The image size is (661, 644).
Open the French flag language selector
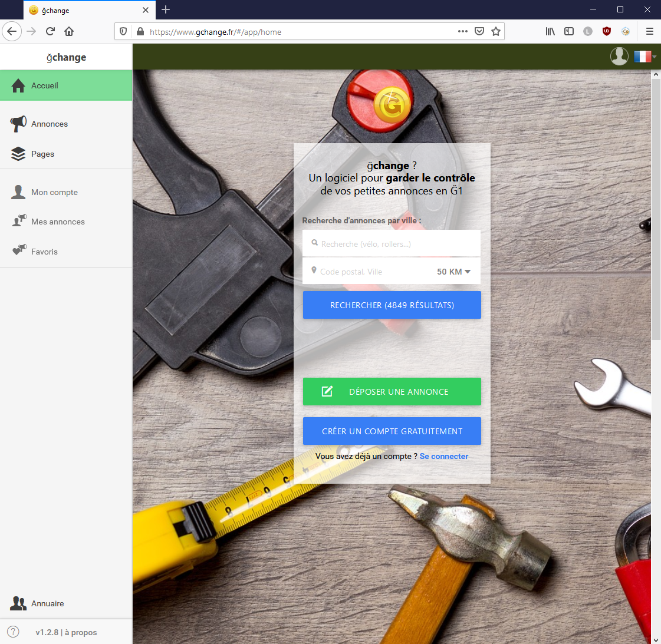644,57
